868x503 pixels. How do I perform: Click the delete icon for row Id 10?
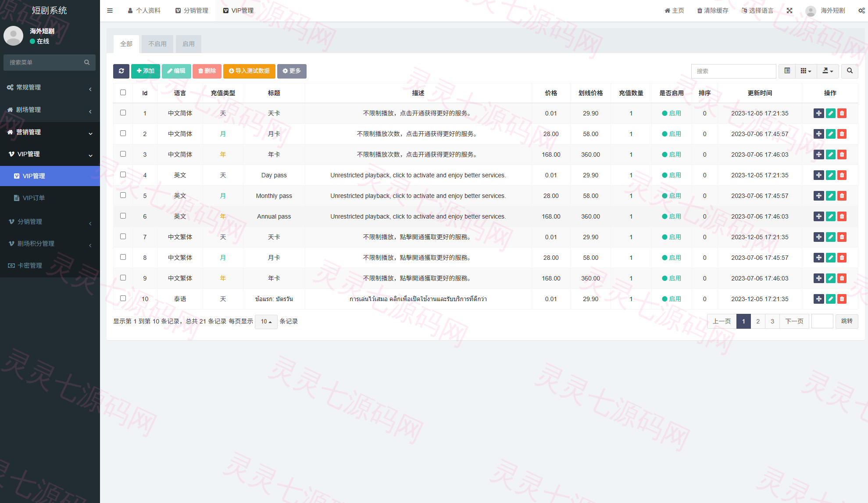[x=842, y=299]
